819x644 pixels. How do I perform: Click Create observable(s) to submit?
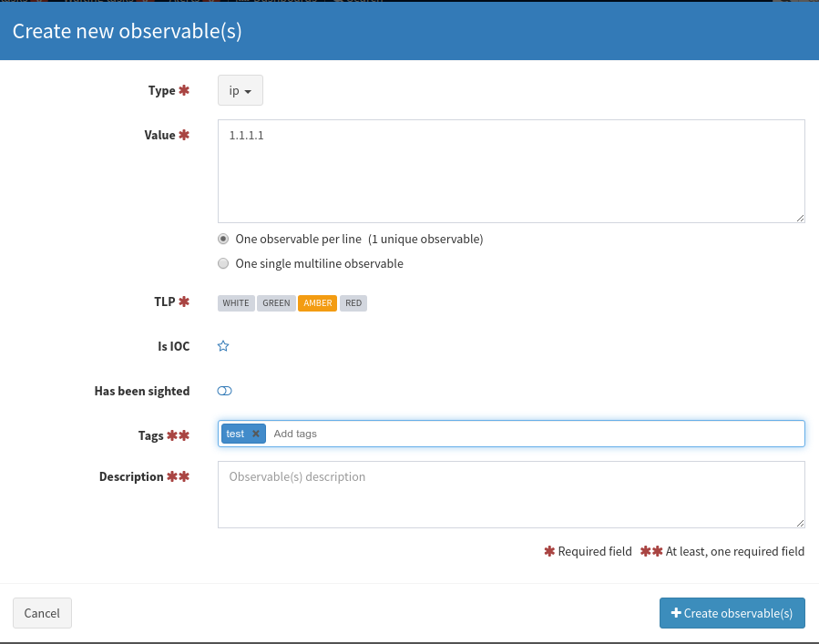point(732,612)
